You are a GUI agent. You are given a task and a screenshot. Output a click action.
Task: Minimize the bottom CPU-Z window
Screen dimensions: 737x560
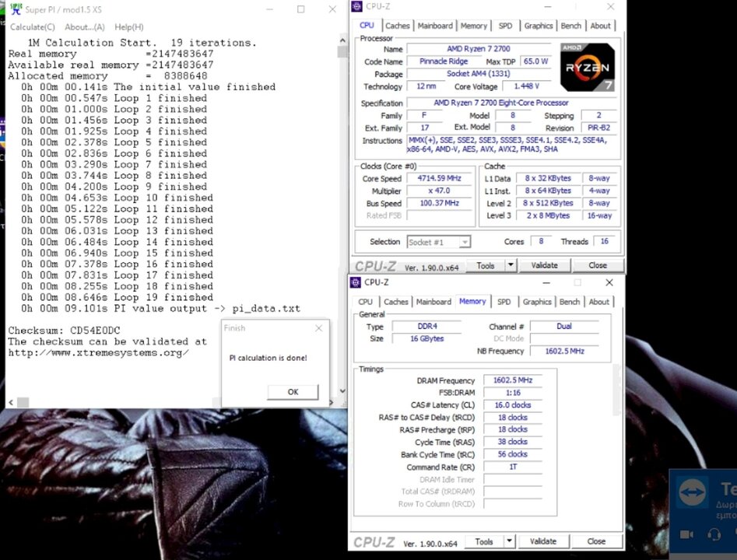546,282
